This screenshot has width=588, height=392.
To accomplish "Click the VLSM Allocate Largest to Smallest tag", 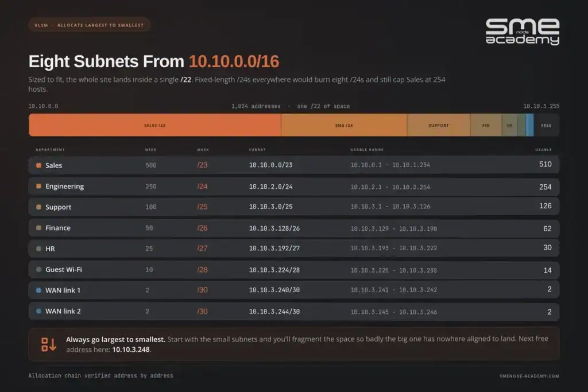I will [x=89, y=25].
